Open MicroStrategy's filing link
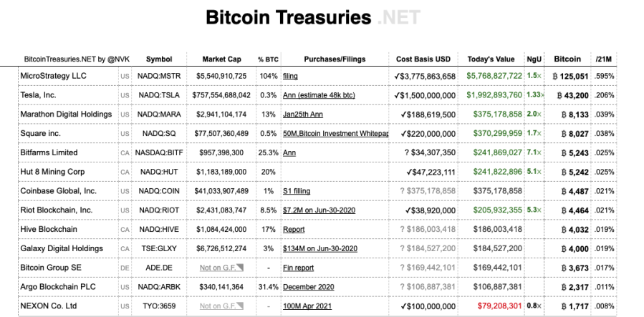 point(290,76)
